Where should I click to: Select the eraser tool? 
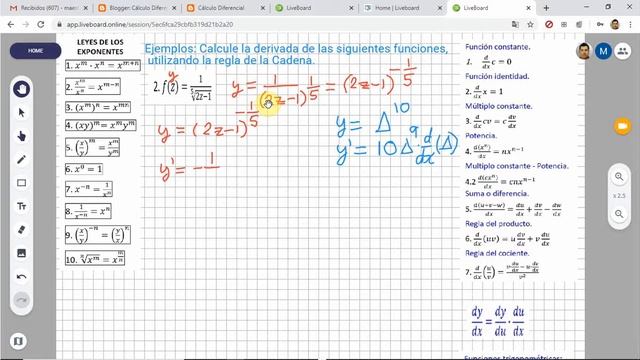click(x=22, y=230)
